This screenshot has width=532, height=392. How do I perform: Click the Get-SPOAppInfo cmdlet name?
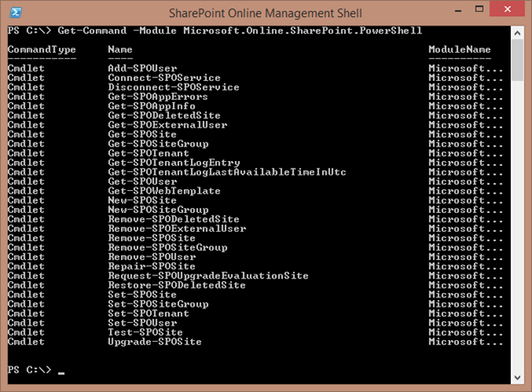[152, 107]
